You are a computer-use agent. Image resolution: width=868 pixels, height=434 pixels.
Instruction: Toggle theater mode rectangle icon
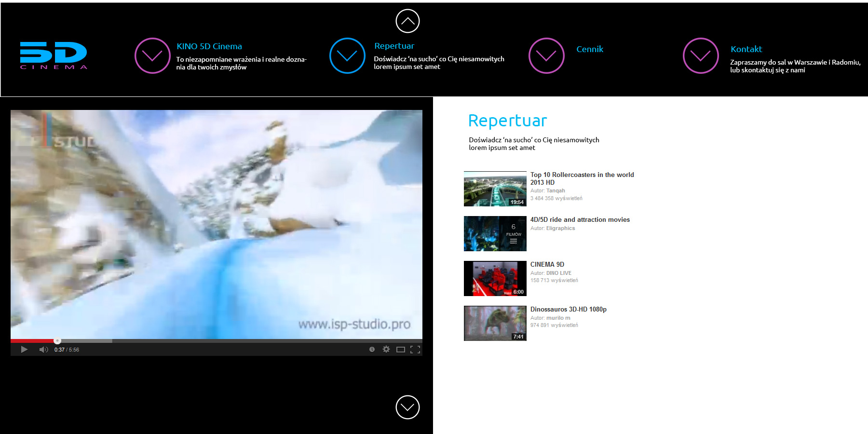pyautogui.click(x=401, y=350)
